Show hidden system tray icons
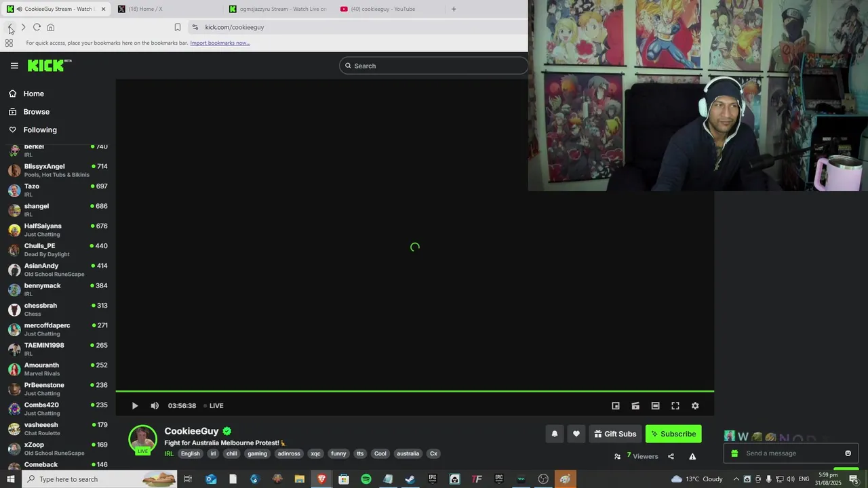 coord(736,479)
